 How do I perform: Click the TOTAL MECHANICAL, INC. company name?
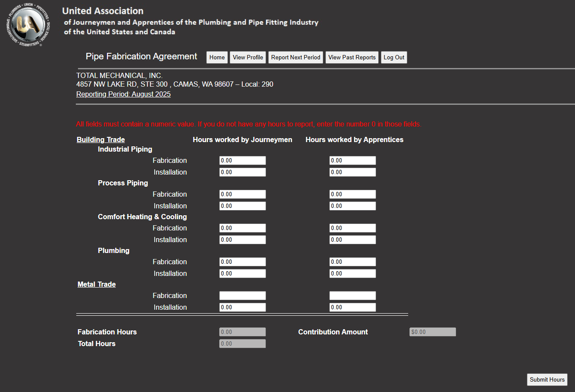119,75
